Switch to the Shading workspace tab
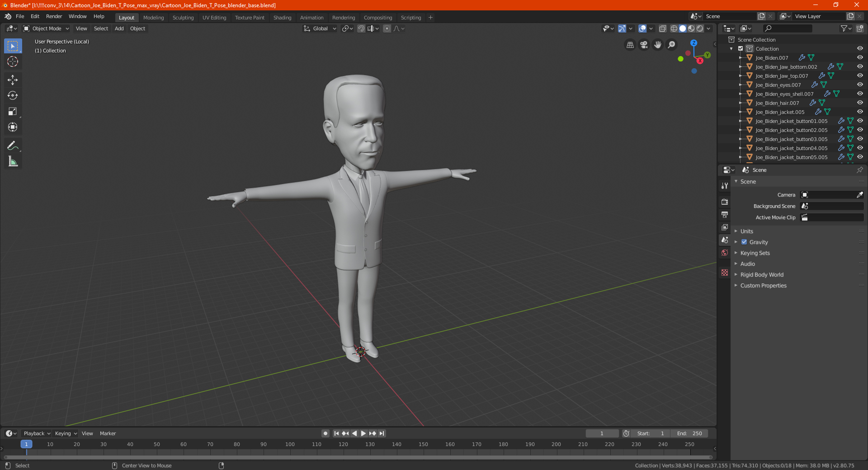 click(282, 18)
